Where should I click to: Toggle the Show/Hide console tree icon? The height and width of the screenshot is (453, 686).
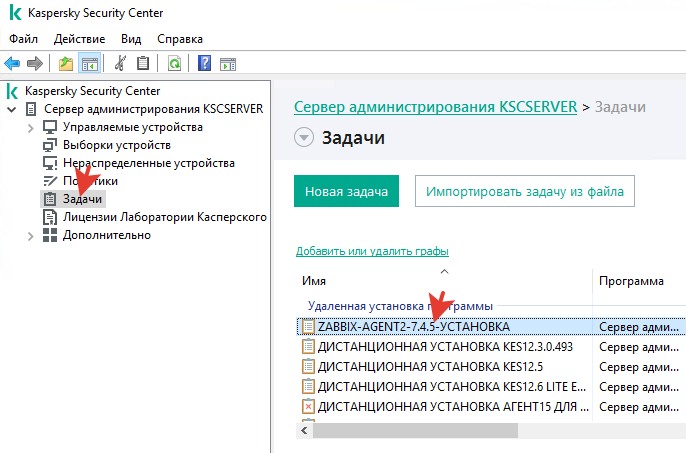[x=89, y=64]
